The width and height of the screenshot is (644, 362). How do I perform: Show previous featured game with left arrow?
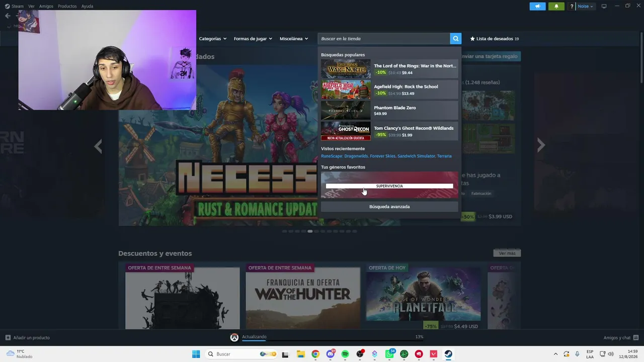click(98, 146)
